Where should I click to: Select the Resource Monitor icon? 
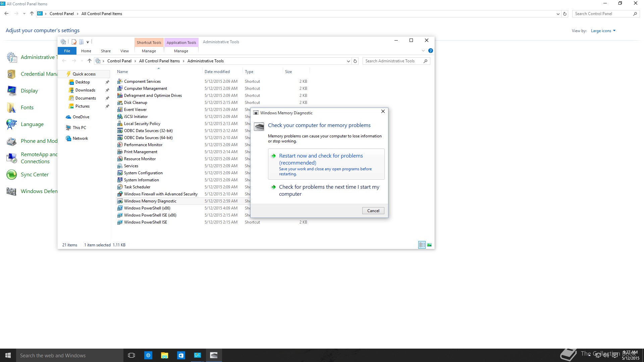(x=120, y=159)
